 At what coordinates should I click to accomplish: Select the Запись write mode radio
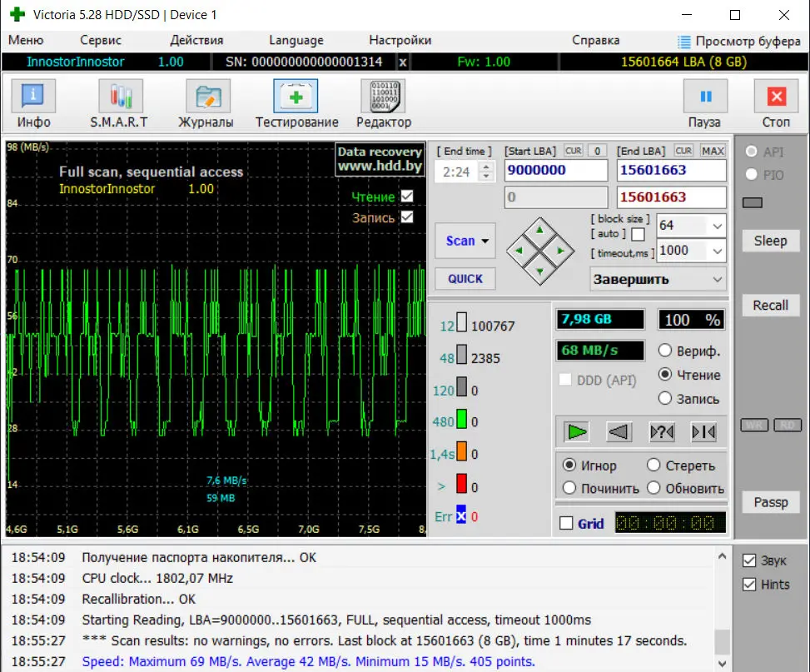665,399
